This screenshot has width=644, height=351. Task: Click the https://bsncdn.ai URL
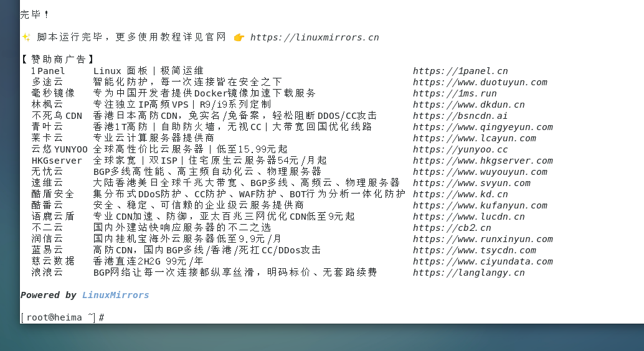point(460,116)
